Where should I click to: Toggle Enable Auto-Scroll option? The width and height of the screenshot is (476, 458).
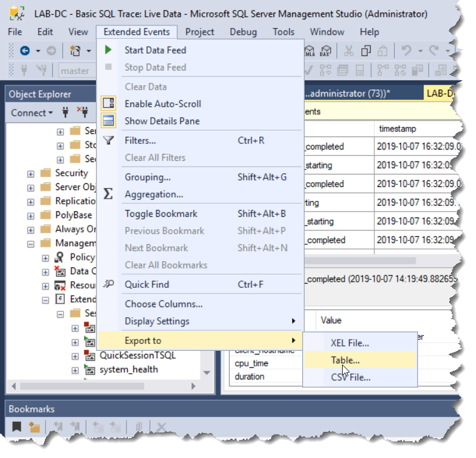point(163,104)
